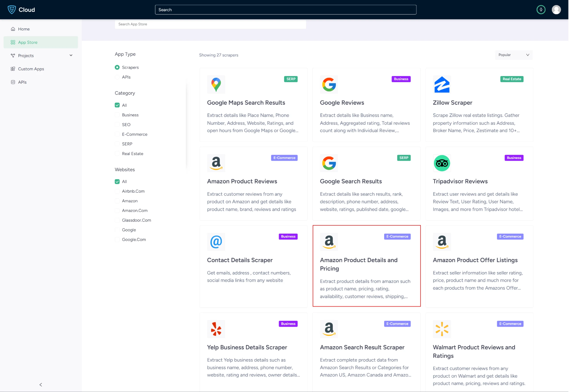The width and height of the screenshot is (569, 392).
Task: Click the Google Reviews G logo
Action: click(329, 84)
